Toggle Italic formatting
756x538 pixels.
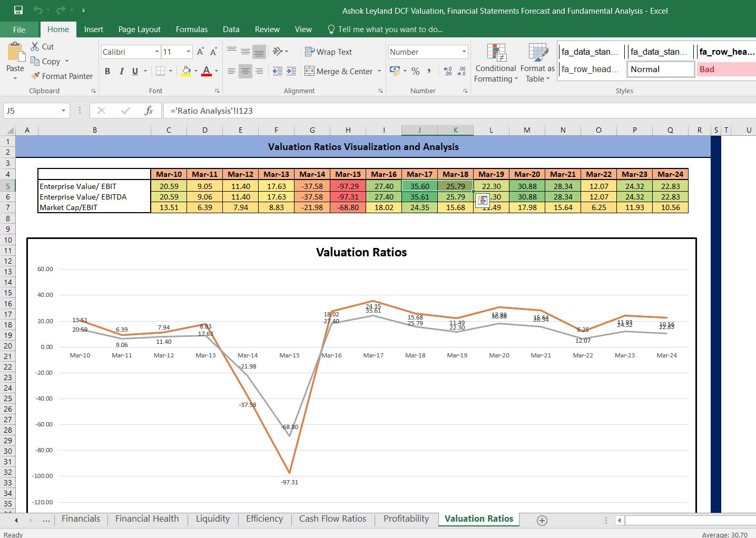coord(121,71)
